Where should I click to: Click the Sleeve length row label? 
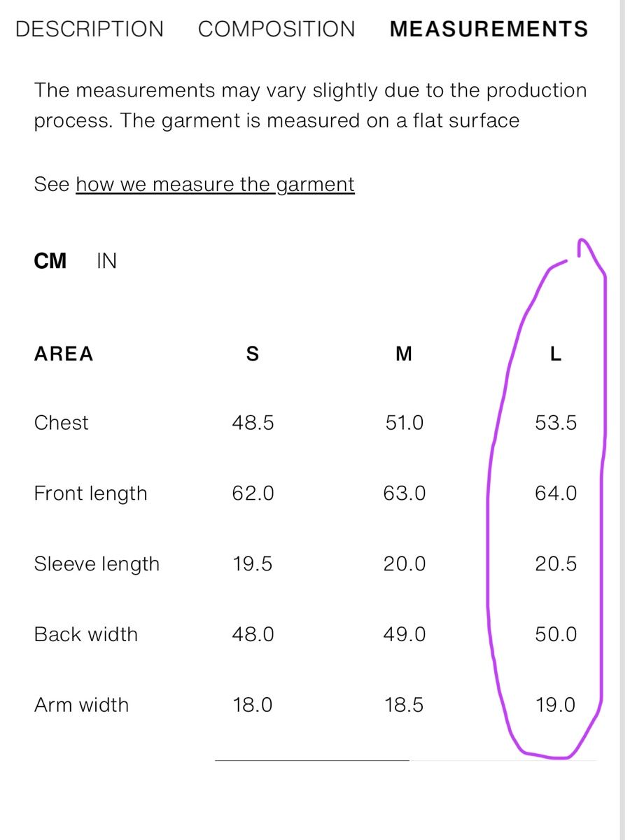coord(97,564)
